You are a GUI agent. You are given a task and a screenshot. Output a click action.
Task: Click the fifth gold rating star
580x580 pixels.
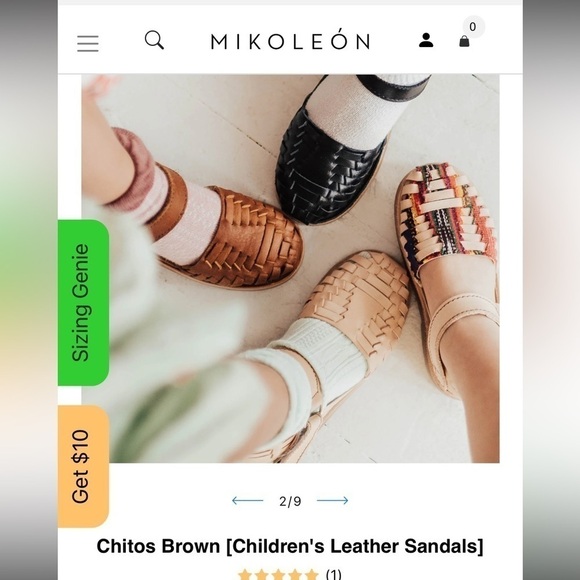pyautogui.click(x=311, y=575)
